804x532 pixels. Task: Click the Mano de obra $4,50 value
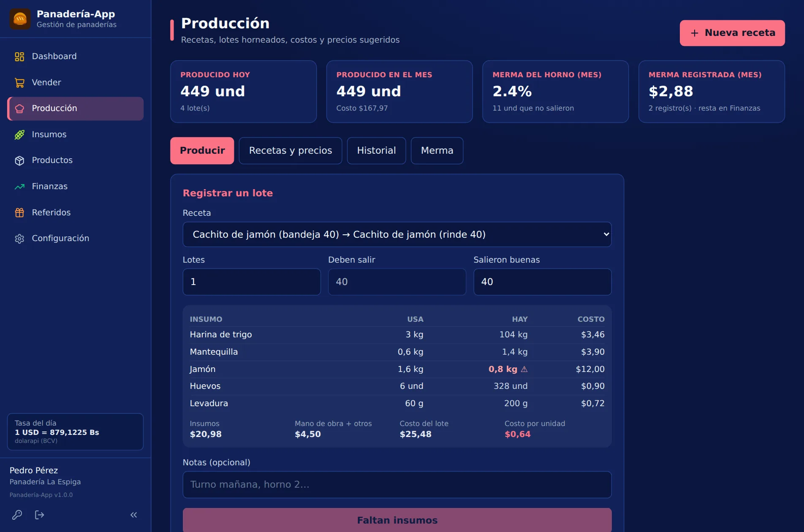click(308, 434)
